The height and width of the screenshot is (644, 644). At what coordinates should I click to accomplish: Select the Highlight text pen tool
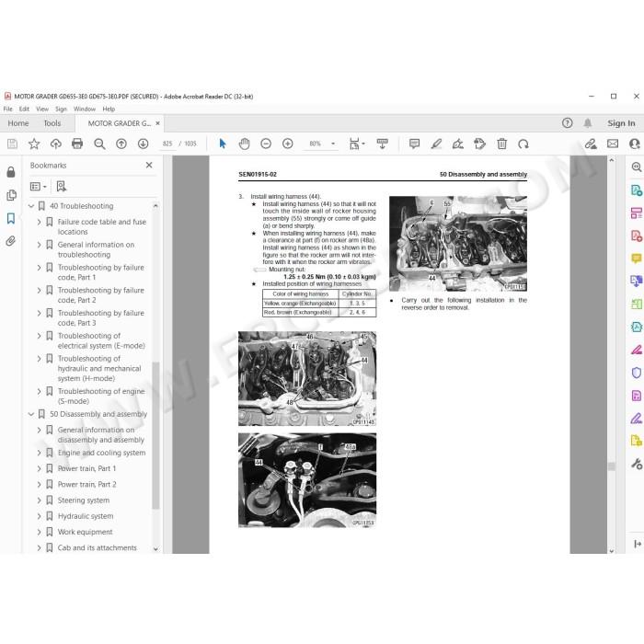[x=436, y=144]
